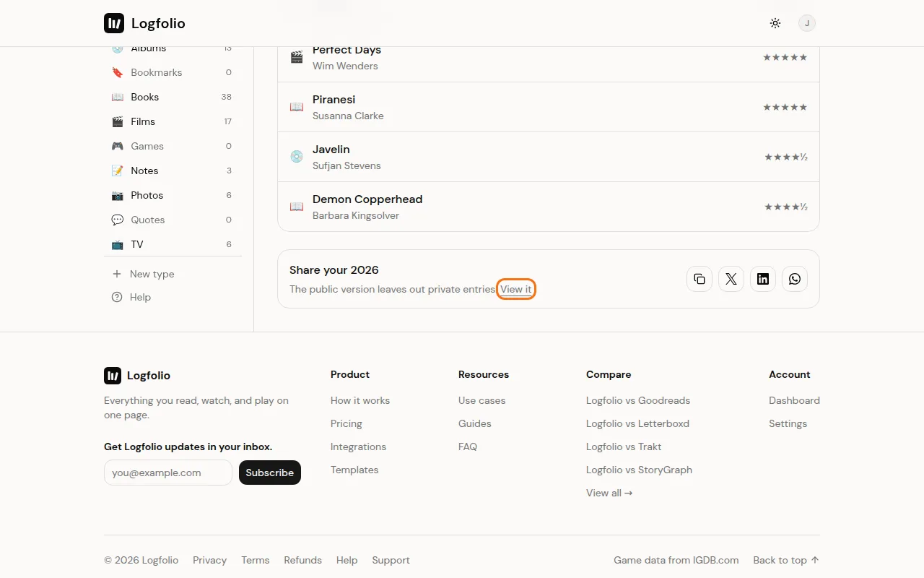The image size is (924, 578).
Task: Open the Javelin album entry
Action: [549, 157]
